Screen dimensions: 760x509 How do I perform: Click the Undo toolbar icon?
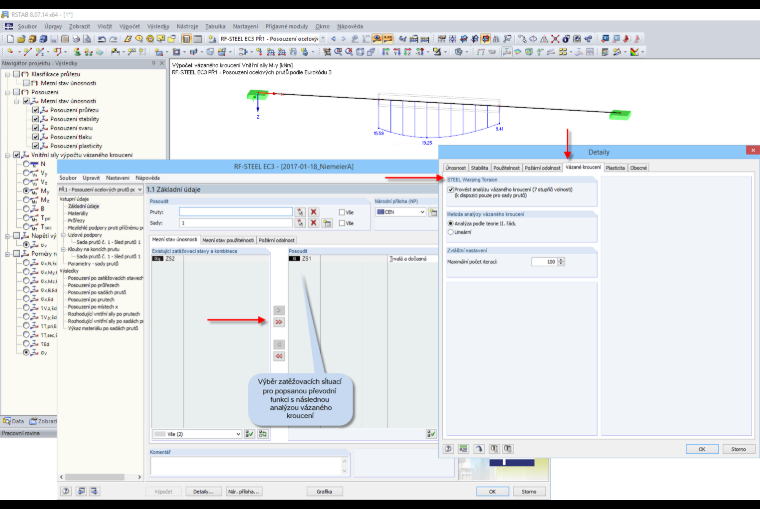(x=101, y=39)
